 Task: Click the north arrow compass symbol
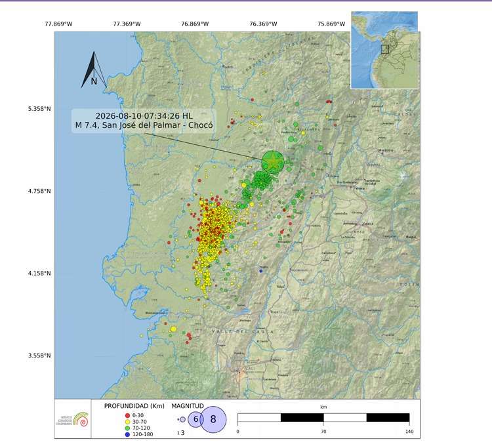click(94, 70)
